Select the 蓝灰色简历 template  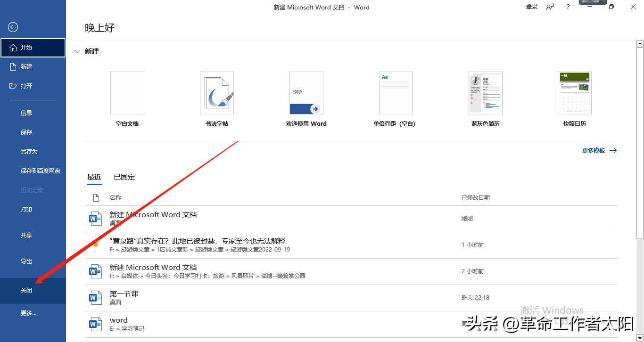(x=486, y=99)
